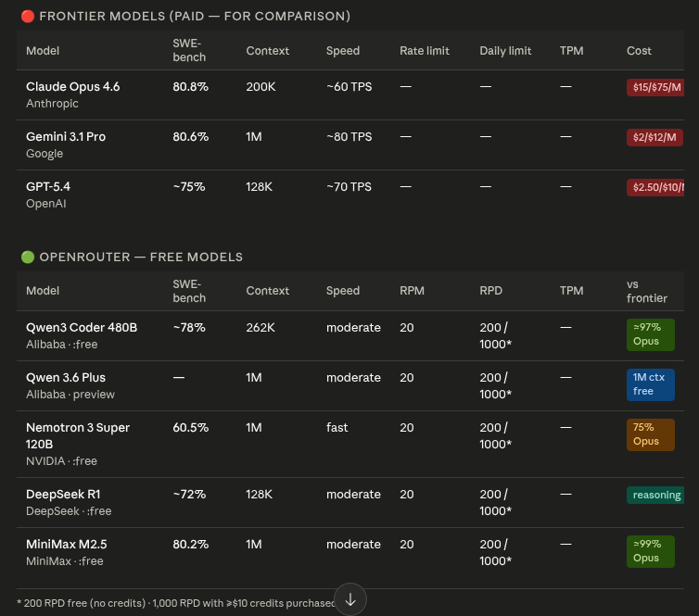Click the ~78% SWE-bench score
Image resolution: width=699 pixels, height=616 pixels.
click(189, 327)
